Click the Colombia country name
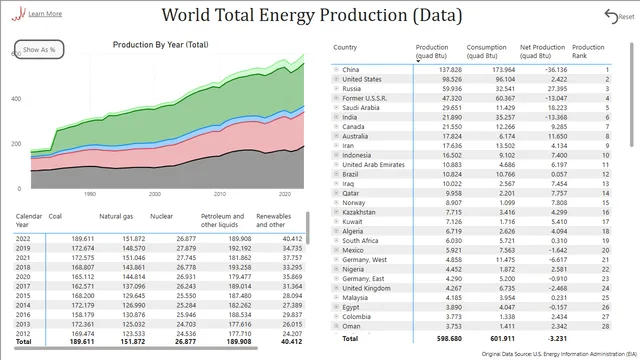This screenshot has height=360, width=640. tap(356, 317)
